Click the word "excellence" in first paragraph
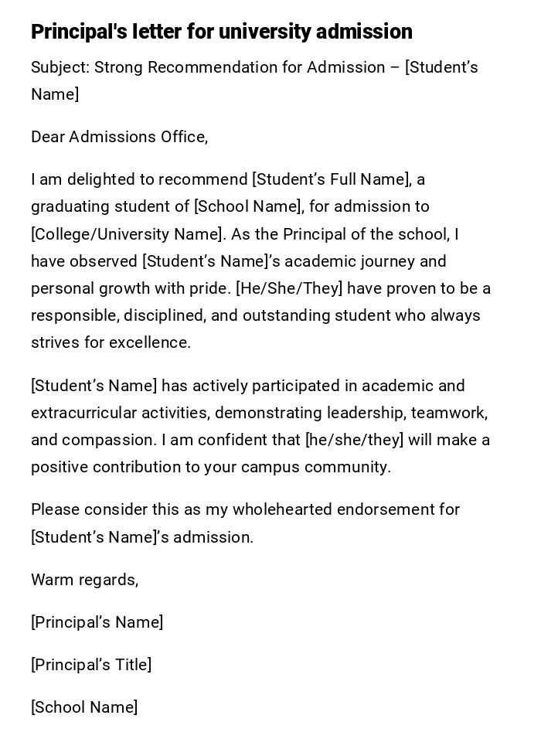The height and width of the screenshot is (756, 541). [150, 342]
